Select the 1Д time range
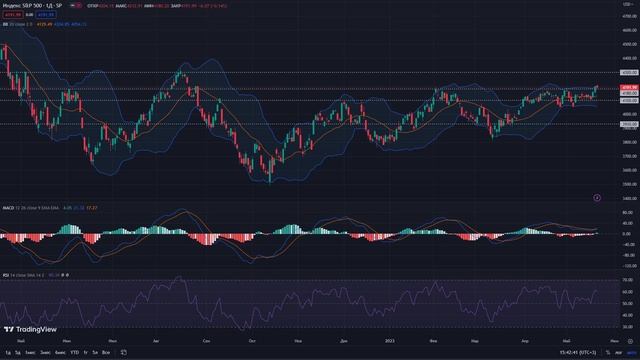 [x=8, y=352]
